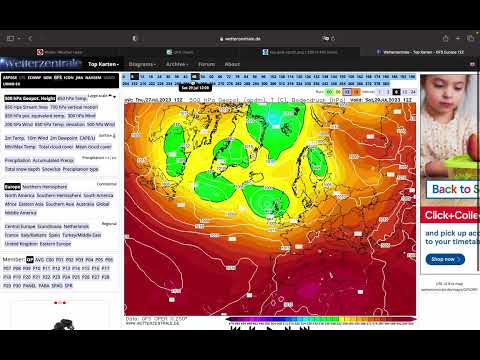Open the SPAG member view
This screenshot has width=480, height=360.
[x=57, y=286]
